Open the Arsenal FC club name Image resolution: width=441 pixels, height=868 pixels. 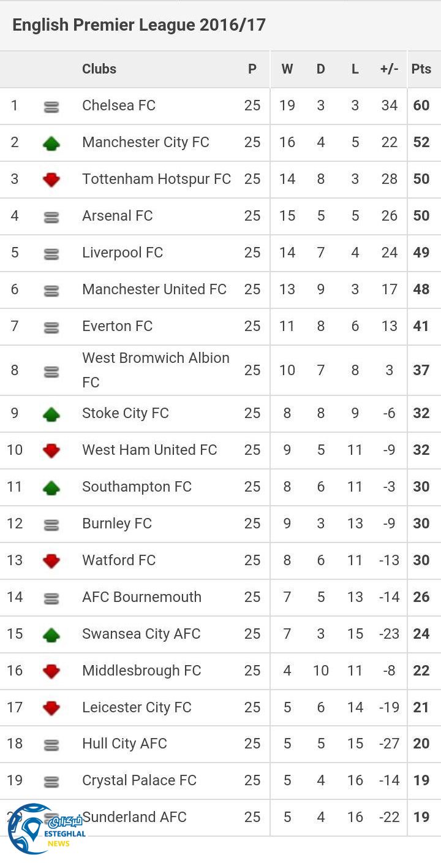point(118,216)
